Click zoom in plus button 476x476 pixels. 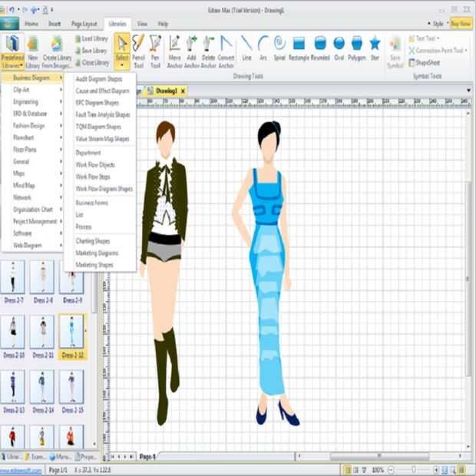click(436, 470)
